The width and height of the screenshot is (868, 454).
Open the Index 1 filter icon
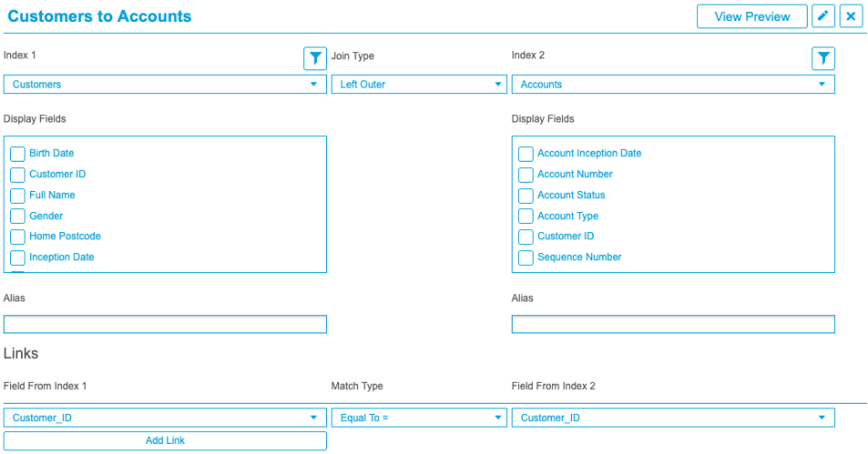315,58
